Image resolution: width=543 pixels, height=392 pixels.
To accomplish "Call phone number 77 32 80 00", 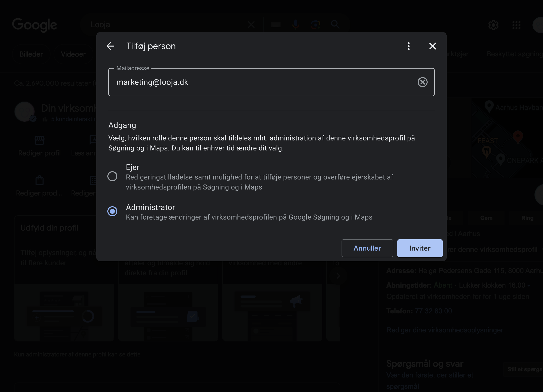I will click(433, 311).
